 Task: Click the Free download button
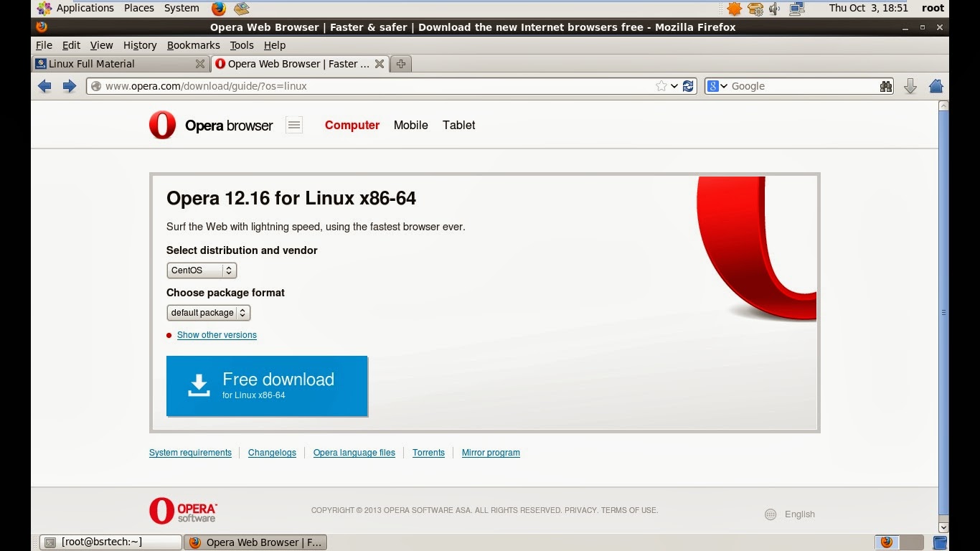[x=267, y=386]
